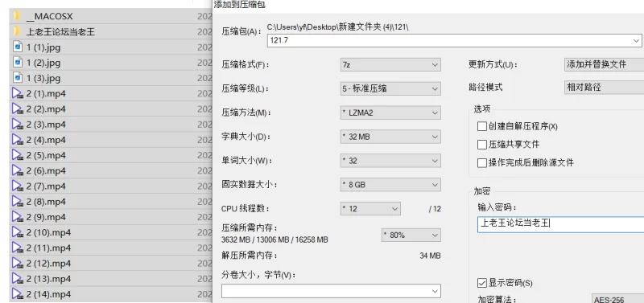Click the 2 (12).mp4 video icon
This screenshot has height=303, width=644.
coord(17,264)
